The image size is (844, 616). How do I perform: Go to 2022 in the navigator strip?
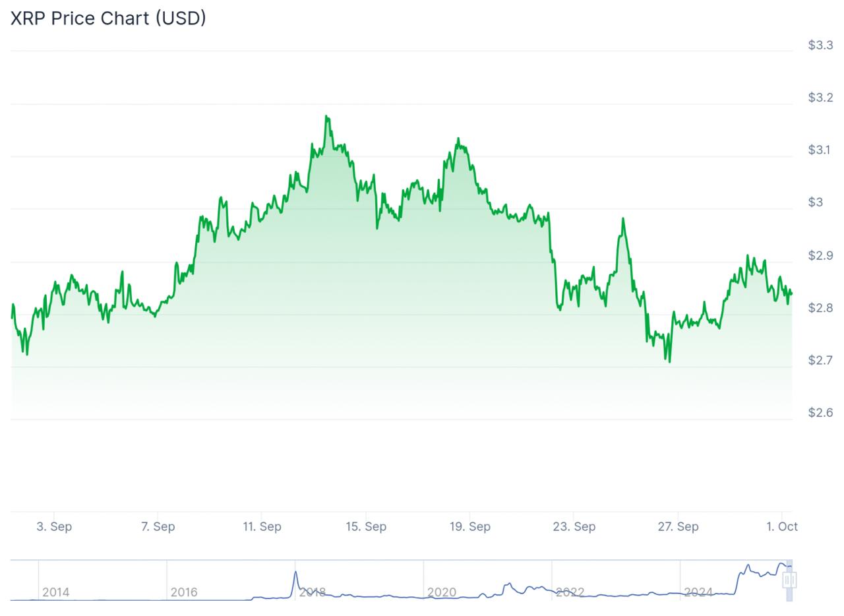(x=570, y=592)
